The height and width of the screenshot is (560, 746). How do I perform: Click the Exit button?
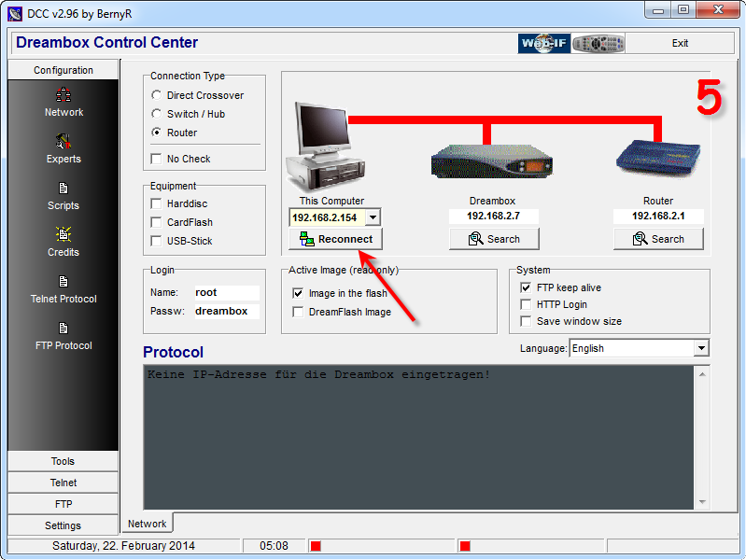click(x=680, y=43)
